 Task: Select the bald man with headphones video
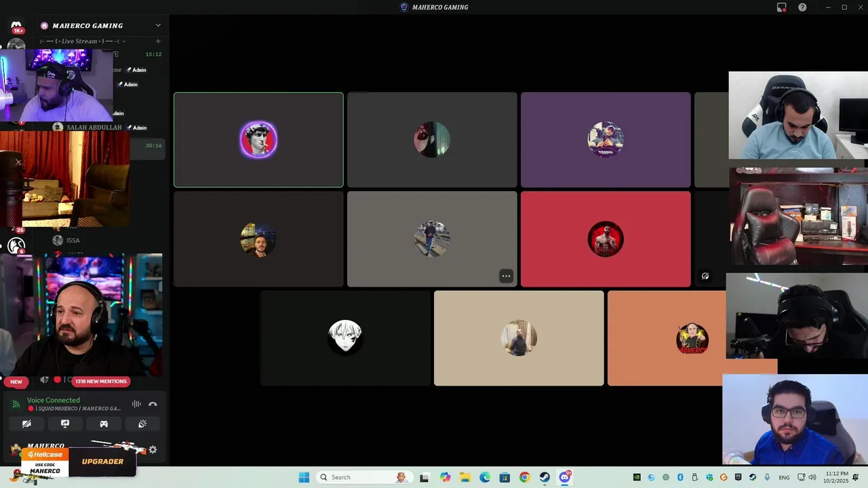click(x=82, y=314)
